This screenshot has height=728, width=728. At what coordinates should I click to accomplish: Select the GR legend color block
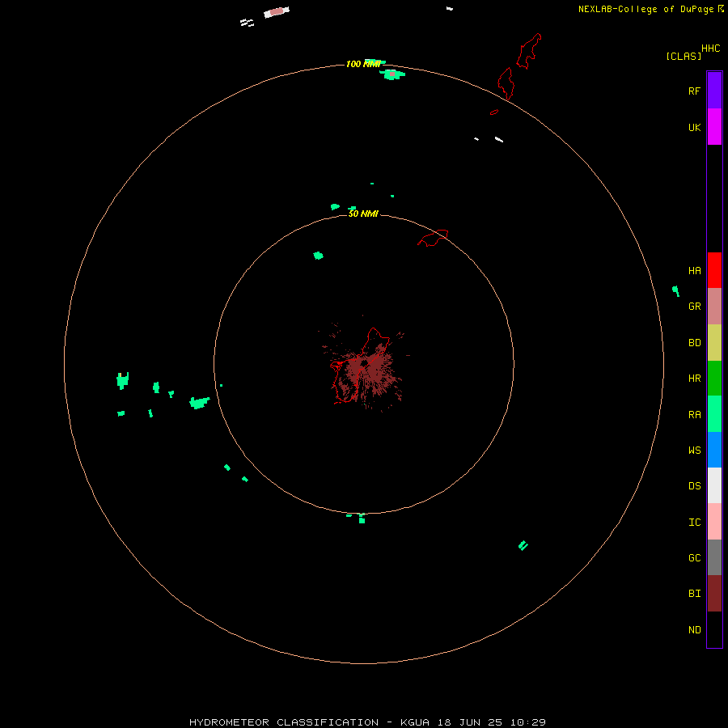714,307
